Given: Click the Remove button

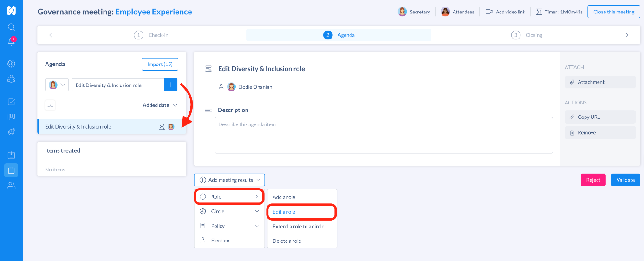Looking at the screenshot, I should click(x=600, y=132).
